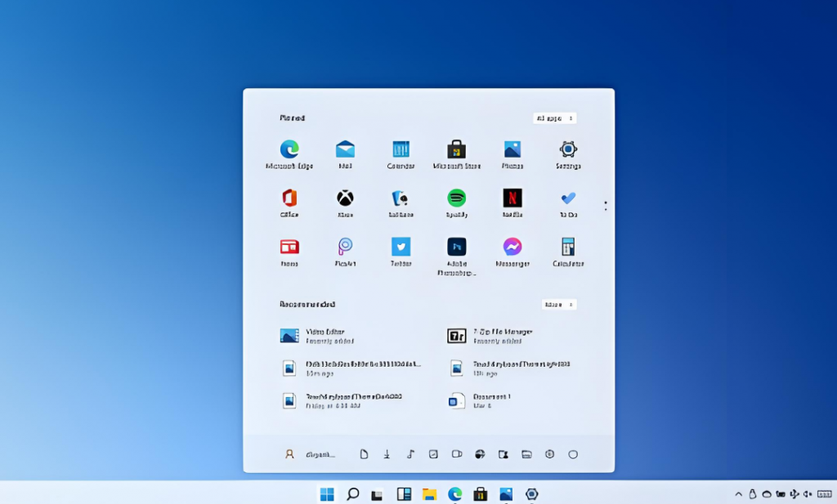837x504 pixels.
Task: Expand More recommended items
Action: (558, 305)
